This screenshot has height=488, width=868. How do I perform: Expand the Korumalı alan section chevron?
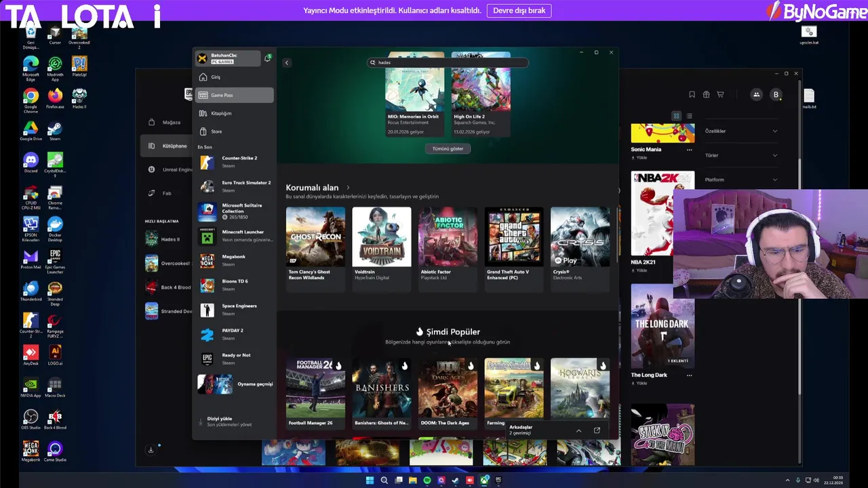point(348,188)
